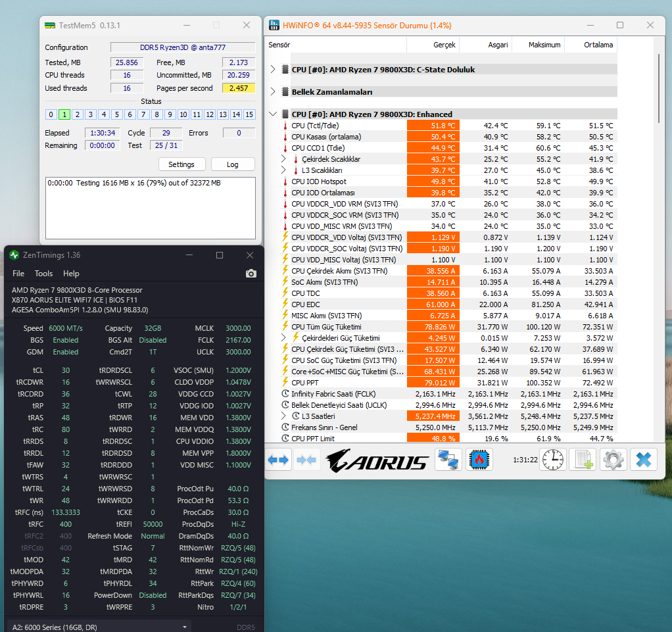
Task: Click thermometer icon beside CPU CCD1 (Tdie)
Action: [285, 148]
